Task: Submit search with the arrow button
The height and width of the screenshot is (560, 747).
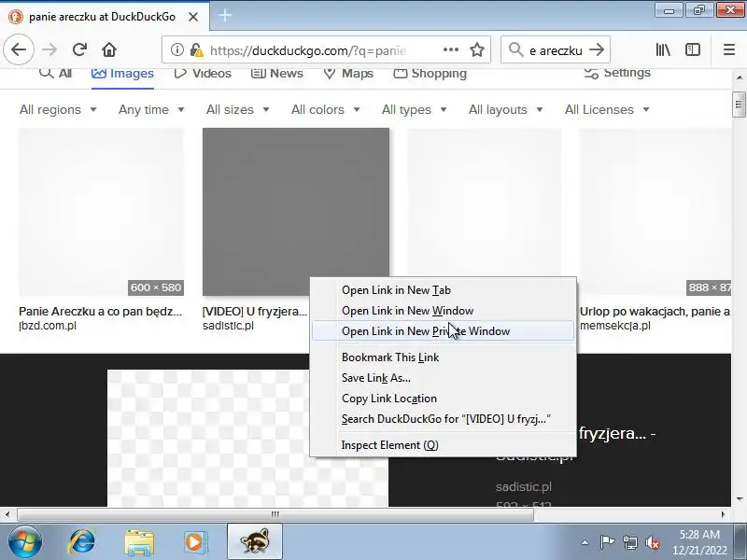Action: pos(597,49)
